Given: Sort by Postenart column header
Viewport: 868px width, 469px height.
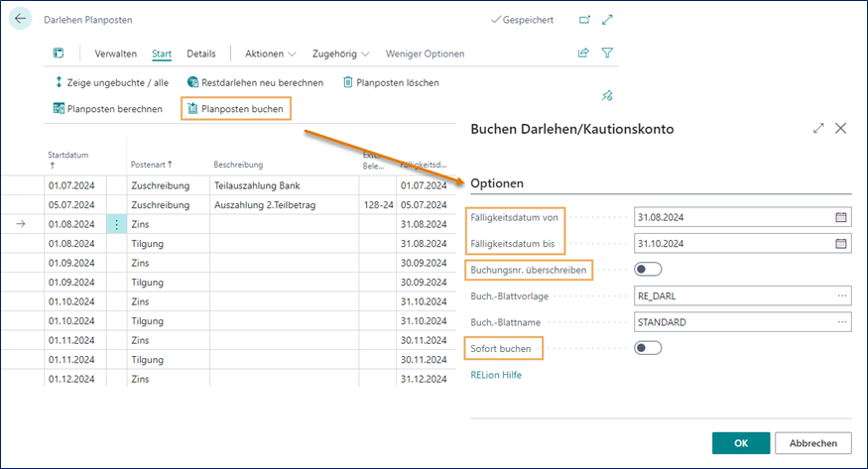Looking at the screenshot, I should click(x=151, y=165).
